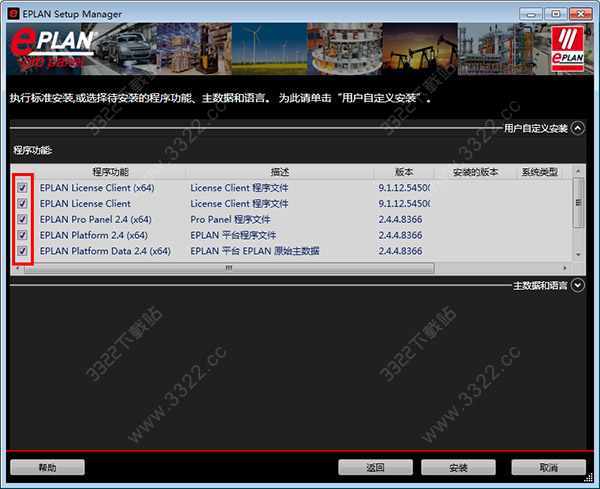Expand the 主数据和语言 section

point(578,285)
